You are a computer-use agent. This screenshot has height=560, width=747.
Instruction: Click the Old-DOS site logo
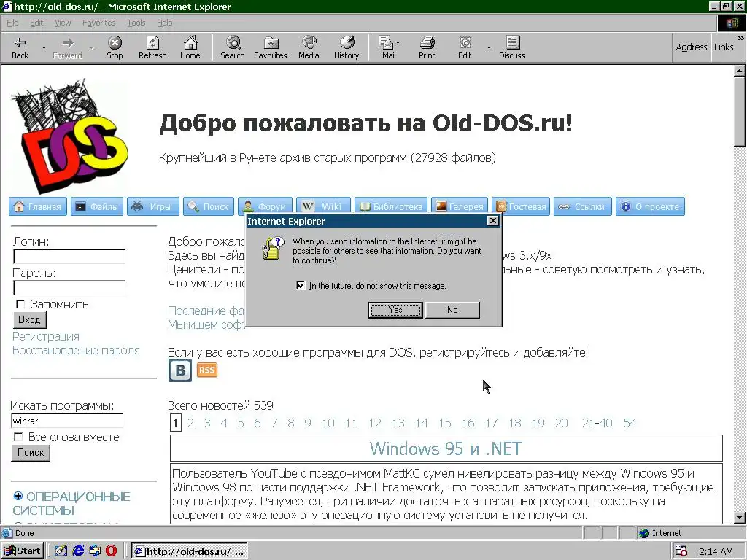(69, 136)
